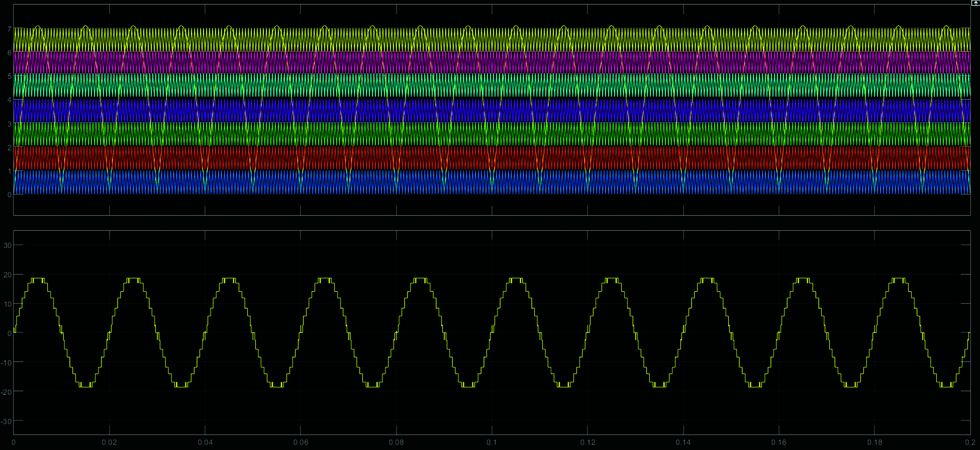The image size is (980, 450).
Task: Click the x-axis tick label 0.14
Action: 683,442
